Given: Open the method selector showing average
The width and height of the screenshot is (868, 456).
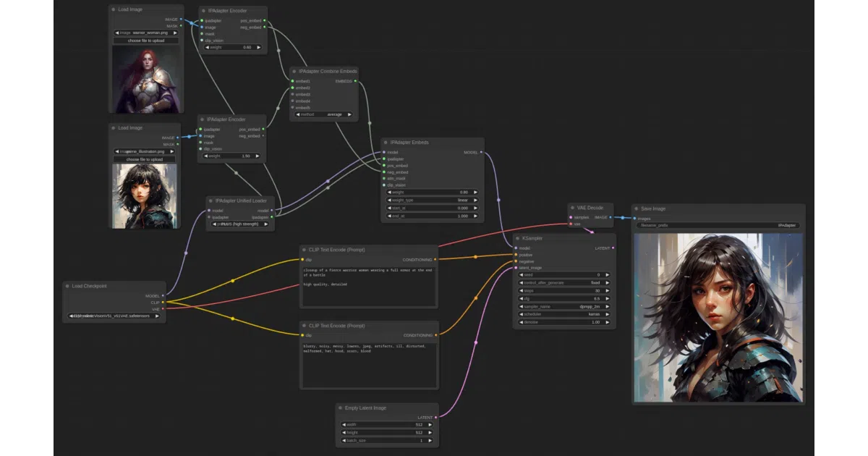Looking at the screenshot, I should click(323, 114).
